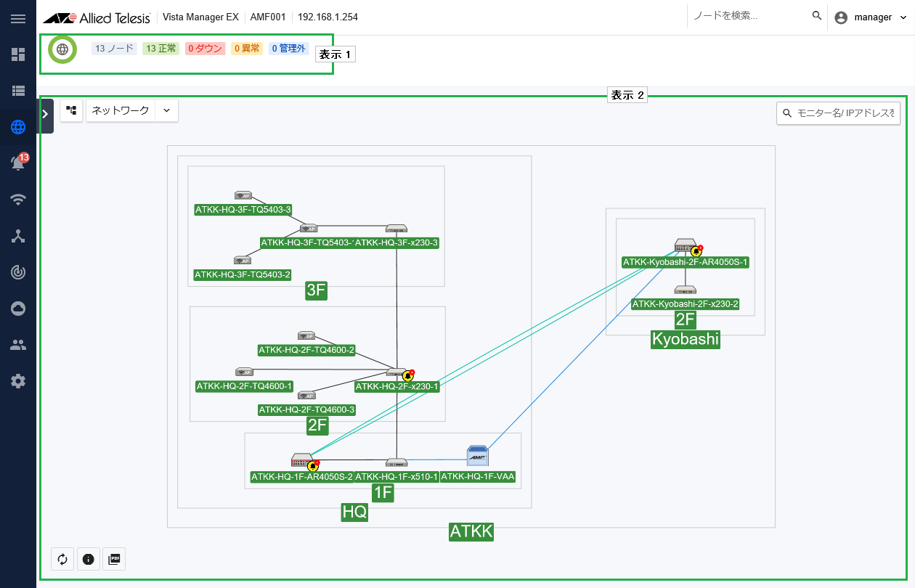This screenshot has height=588, width=915.
Task: Go to the Dashboard sidebar icon
Action: [18, 54]
